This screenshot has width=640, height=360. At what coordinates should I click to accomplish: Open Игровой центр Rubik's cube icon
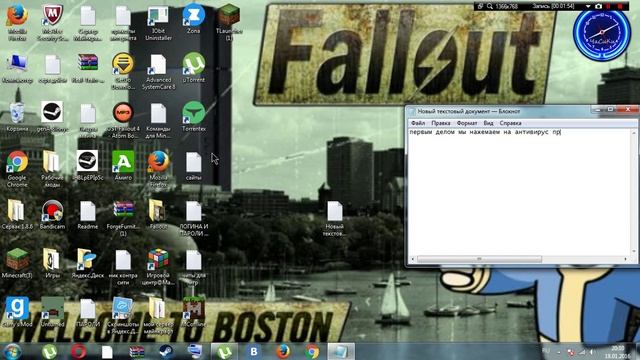158,260
